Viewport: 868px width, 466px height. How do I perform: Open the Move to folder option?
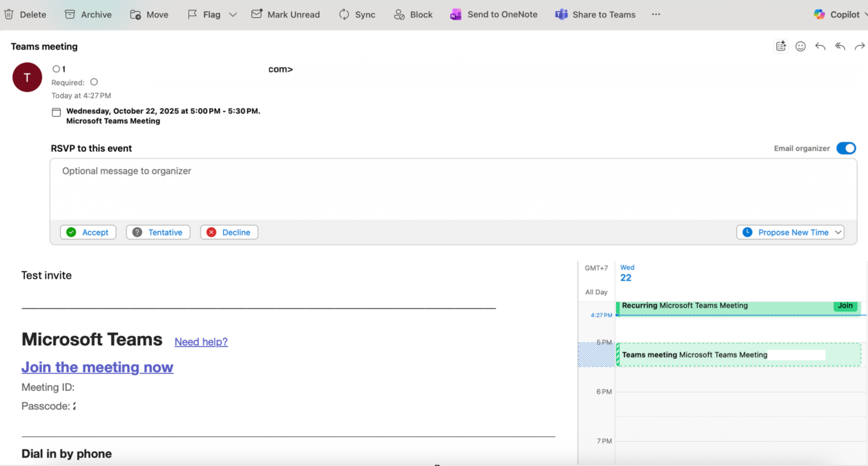149,14
